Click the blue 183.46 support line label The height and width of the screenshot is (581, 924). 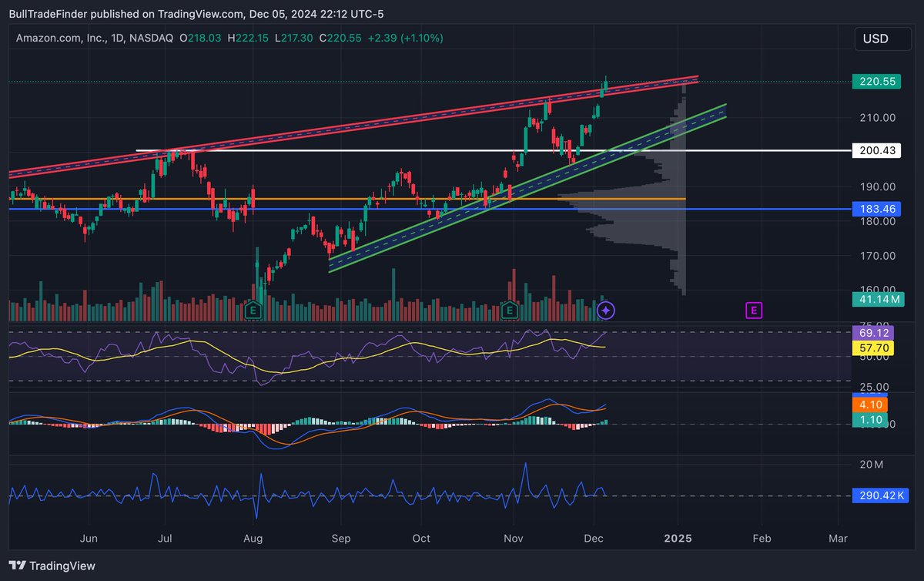point(875,208)
